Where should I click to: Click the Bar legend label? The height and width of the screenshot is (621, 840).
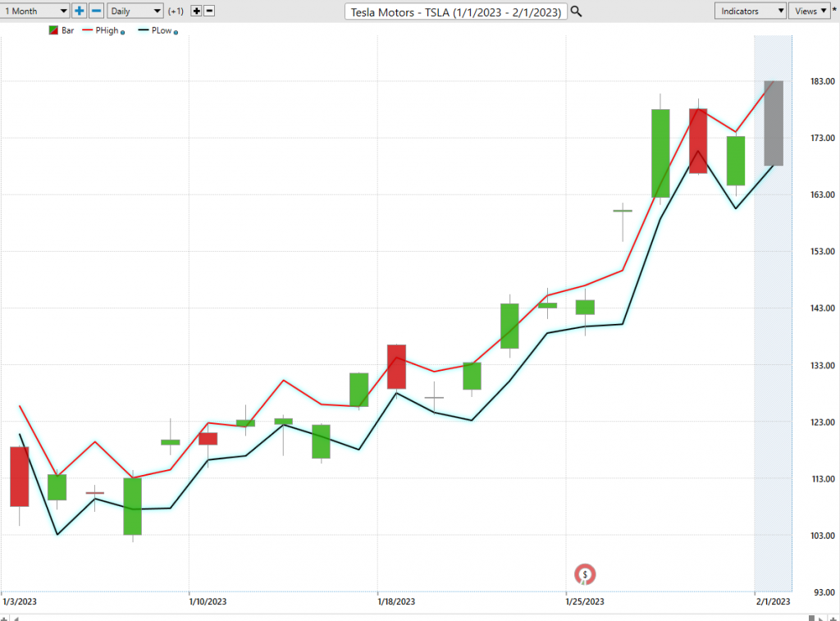point(67,30)
